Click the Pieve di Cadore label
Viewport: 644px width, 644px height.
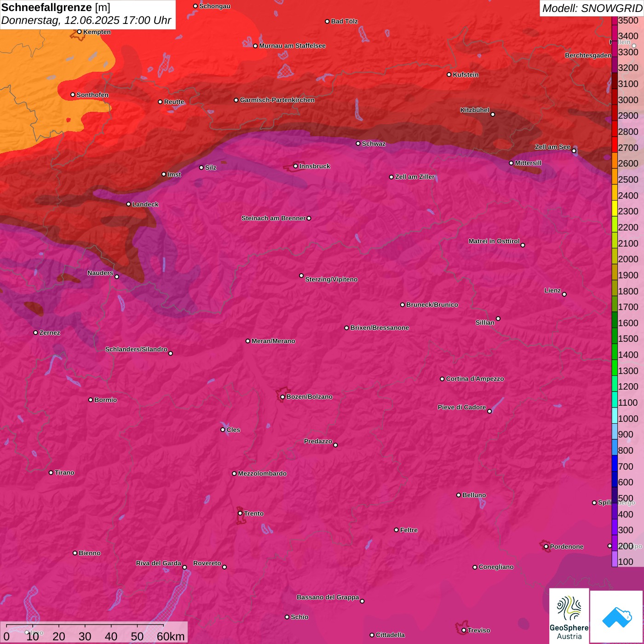(x=462, y=407)
